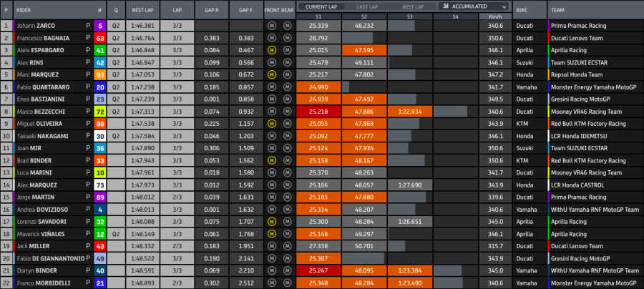Click the Q2 cell for Maverick Viñales
Viewport: 644px width, 289px height.
point(116,234)
